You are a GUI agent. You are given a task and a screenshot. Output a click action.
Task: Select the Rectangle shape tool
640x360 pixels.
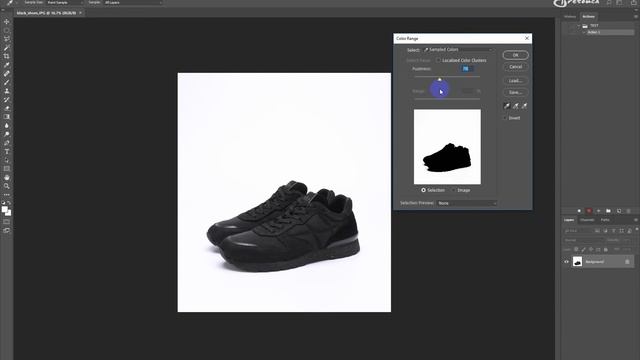click(x=7, y=169)
